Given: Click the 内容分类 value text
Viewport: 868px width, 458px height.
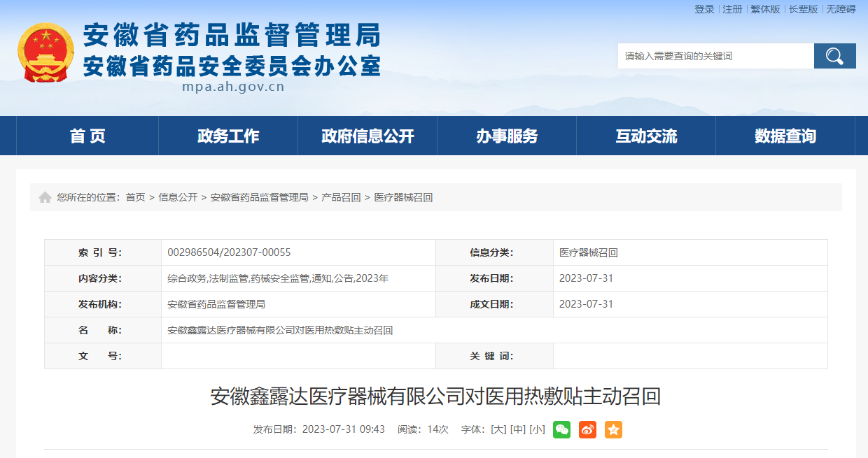Looking at the screenshot, I should coord(278,278).
